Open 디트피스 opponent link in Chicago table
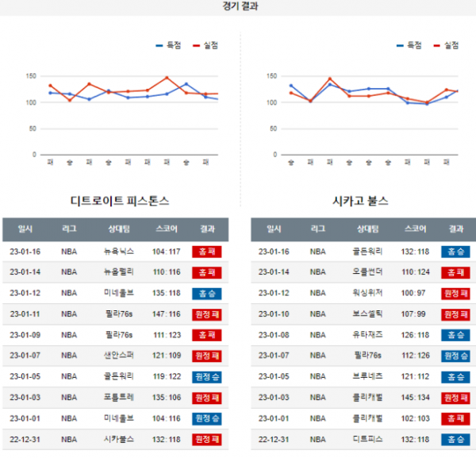476x458 pixels. pos(367,440)
